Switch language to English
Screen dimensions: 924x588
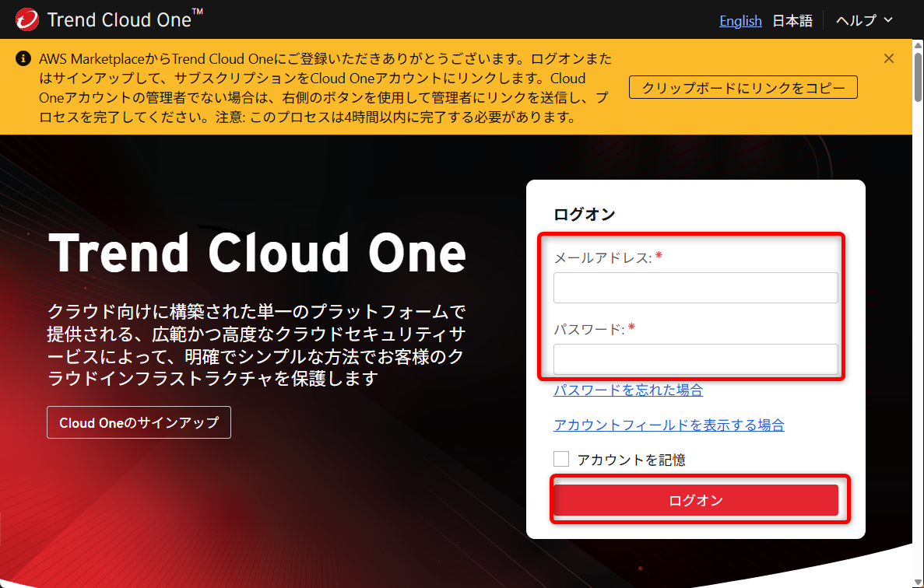tap(740, 20)
